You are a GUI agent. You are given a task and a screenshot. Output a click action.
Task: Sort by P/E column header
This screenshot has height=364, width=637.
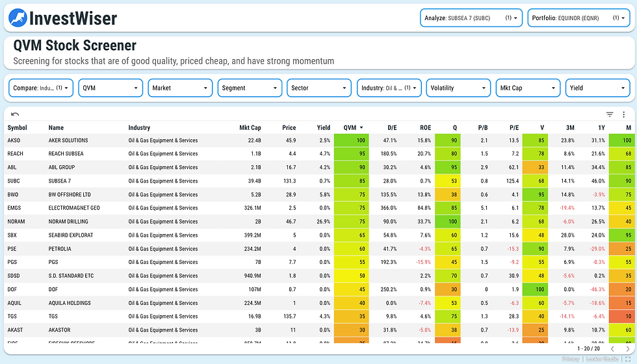click(514, 127)
